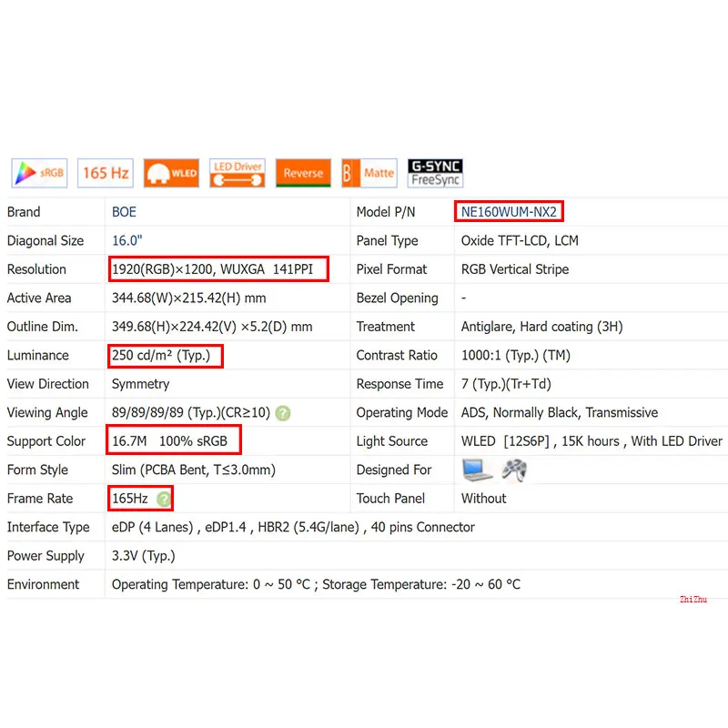Viewport: 728px width, 728px height.
Task: Select operating mode ADS, Normally Black, Transmissive
Action: (560, 413)
